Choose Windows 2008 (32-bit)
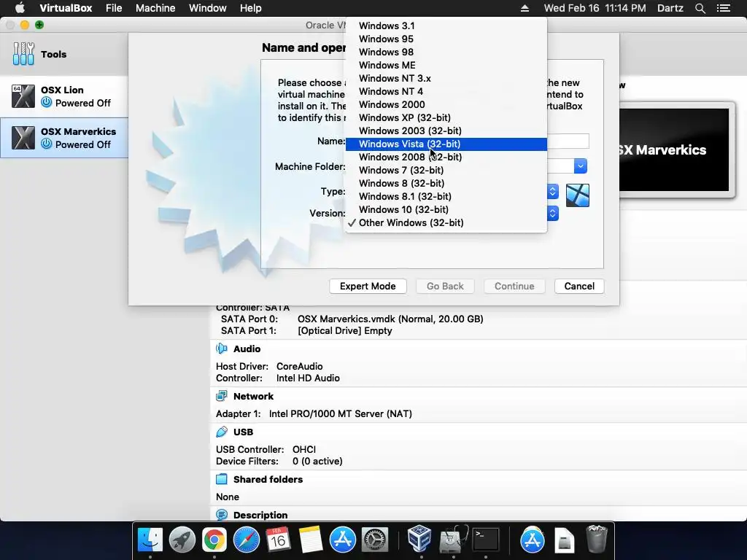 (x=446, y=157)
